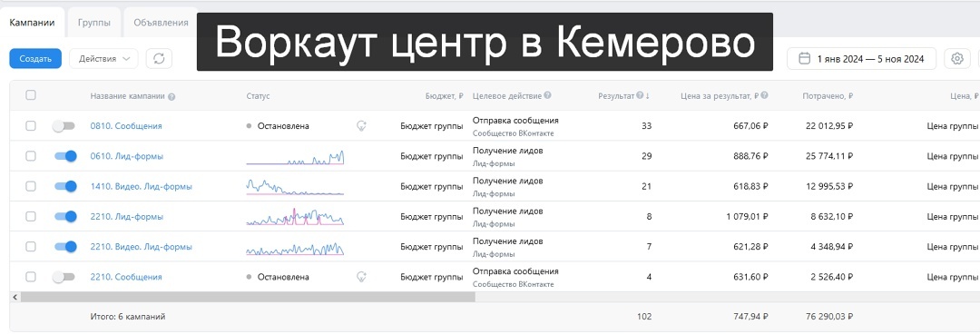
Task: Click cost per result 1 079,01 ₽
Action: click(747, 216)
